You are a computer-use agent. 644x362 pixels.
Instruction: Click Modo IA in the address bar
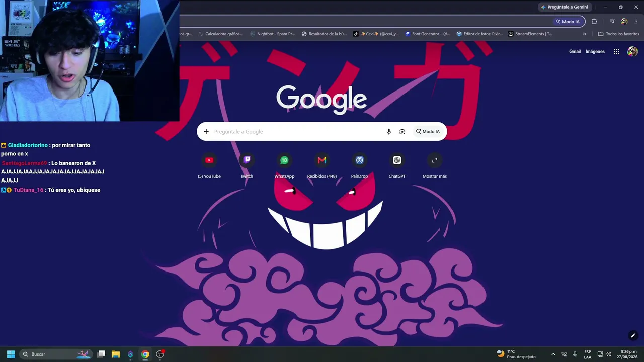(568, 22)
